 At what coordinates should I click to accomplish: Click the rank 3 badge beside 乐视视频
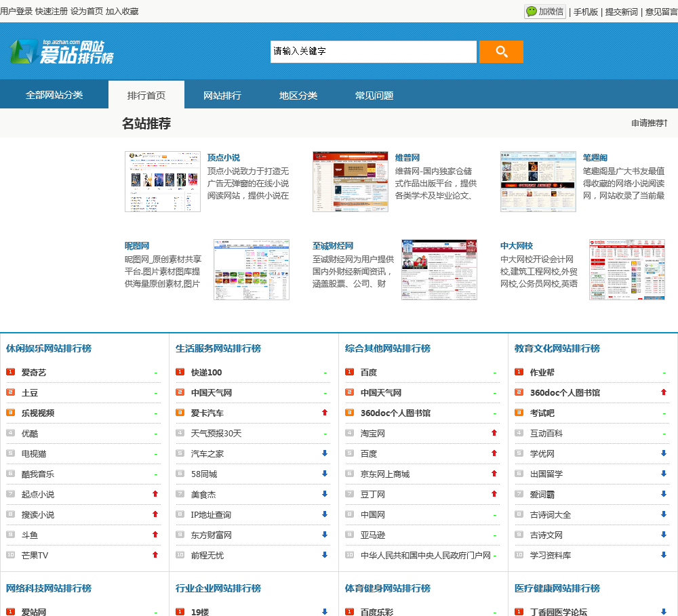[11, 413]
